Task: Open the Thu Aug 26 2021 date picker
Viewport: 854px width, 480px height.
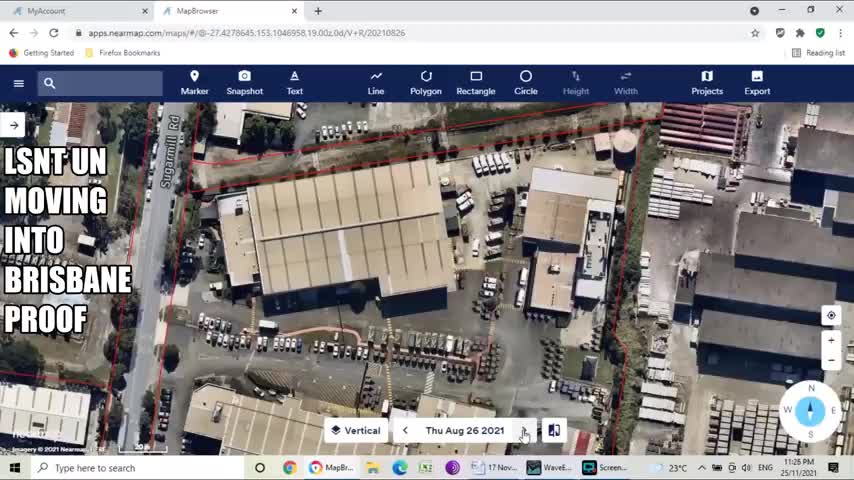Action: pyautogui.click(x=465, y=430)
